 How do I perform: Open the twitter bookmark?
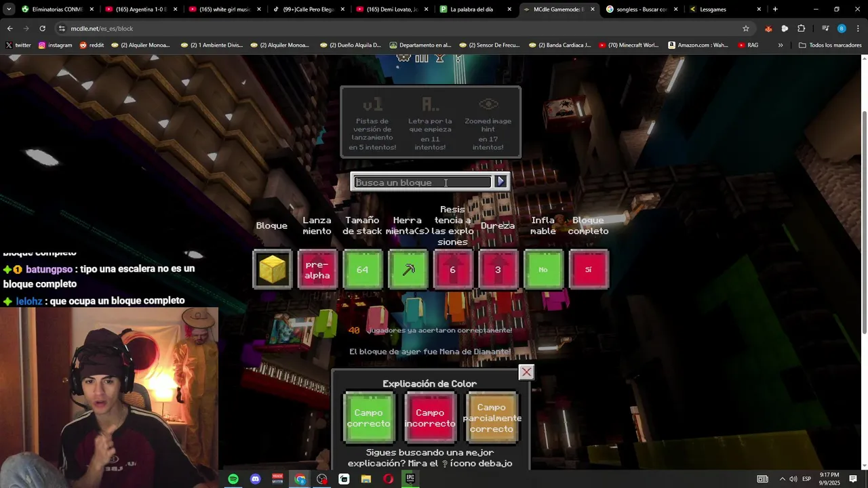pos(18,45)
